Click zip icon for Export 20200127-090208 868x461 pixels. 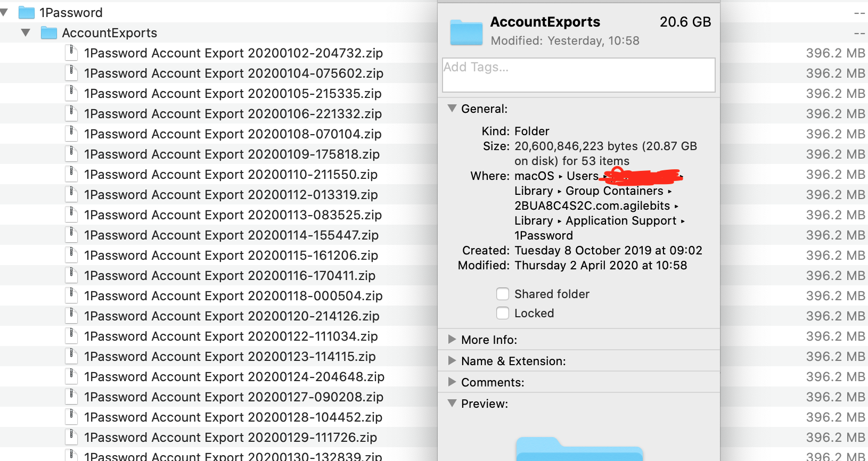coord(71,397)
